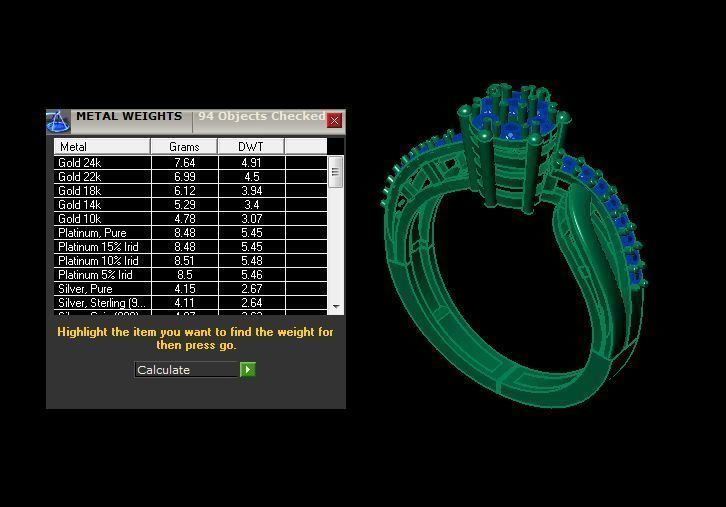Select the Silver, Sterling row
Image resolution: width=726 pixels, height=507 pixels.
(x=190, y=302)
